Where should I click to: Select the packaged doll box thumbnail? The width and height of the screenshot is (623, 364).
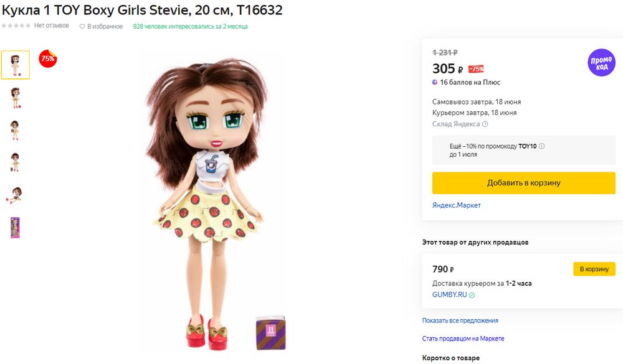[x=15, y=227]
